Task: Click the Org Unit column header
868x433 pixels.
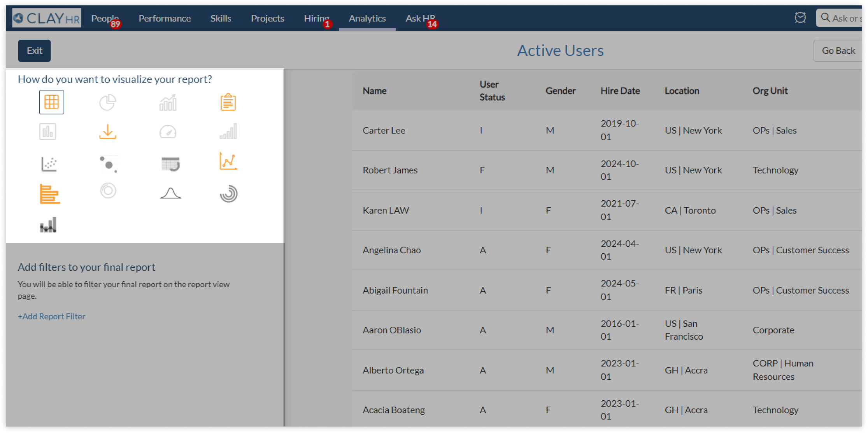Action: click(770, 91)
